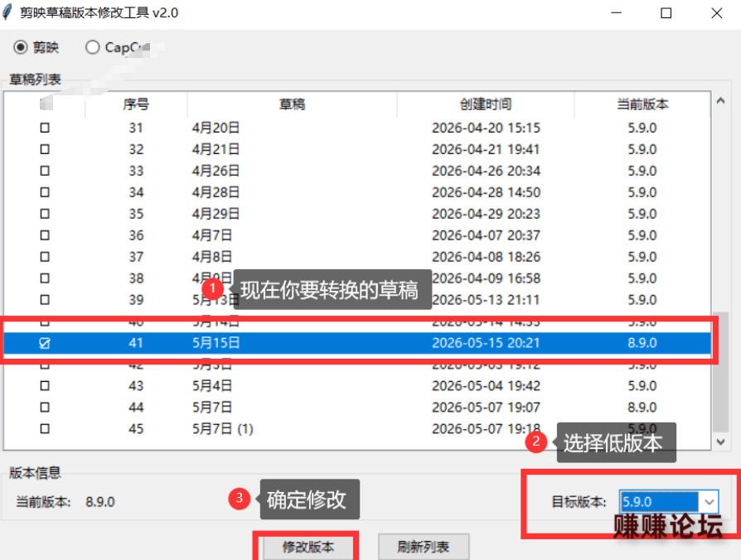Image resolution: width=741 pixels, height=560 pixels.
Task: Select the 剪映 radio button
Action: pyautogui.click(x=21, y=47)
